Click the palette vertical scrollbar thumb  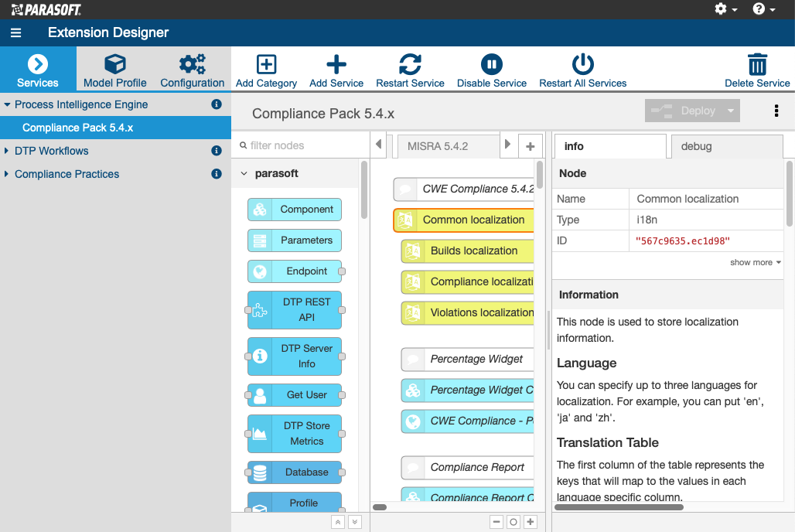(x=364, y=189)
